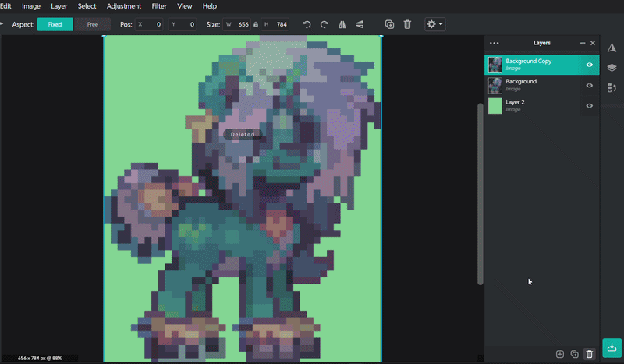624x364 pixels.
Task: Select the 'Layer 2' layer name
Action: [515, 102]
